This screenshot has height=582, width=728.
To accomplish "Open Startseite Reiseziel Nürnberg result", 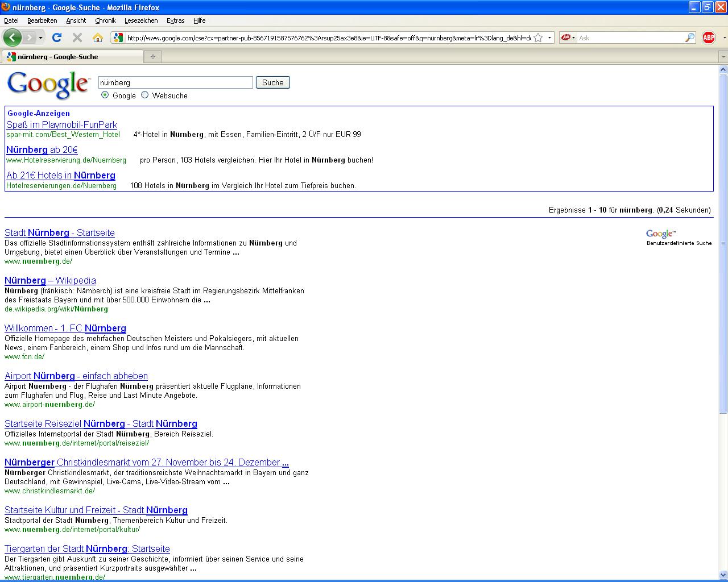I will (101, 423).
